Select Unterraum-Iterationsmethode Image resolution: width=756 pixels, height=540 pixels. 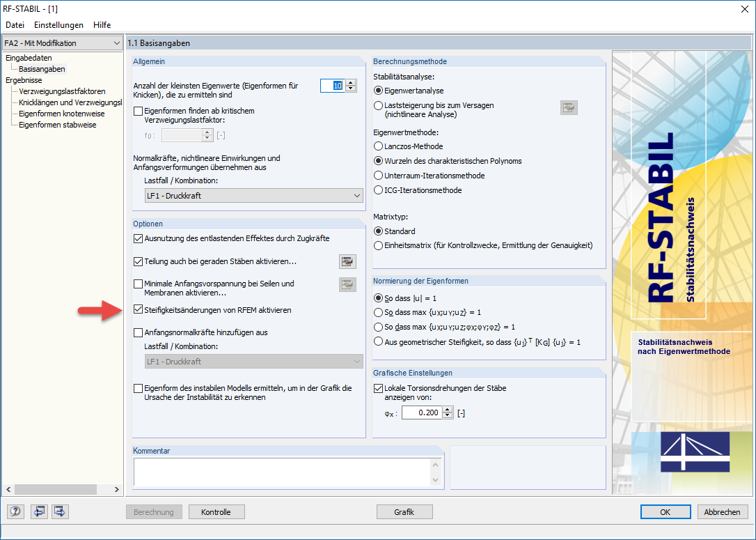click(x=379, y=176)
